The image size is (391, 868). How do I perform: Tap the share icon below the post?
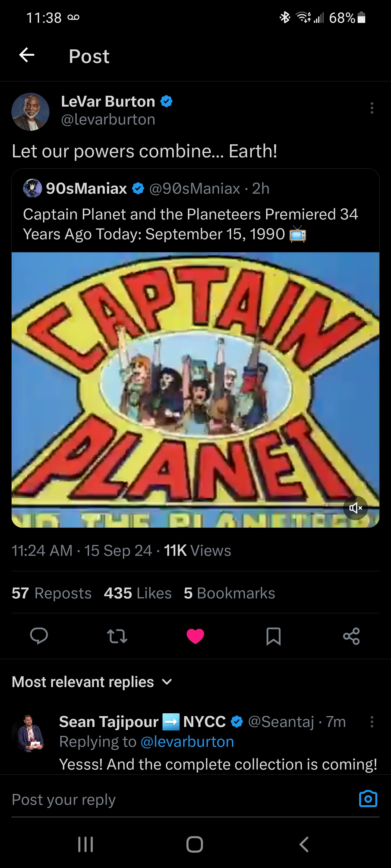pyautogui.click(x=351, y=636)
